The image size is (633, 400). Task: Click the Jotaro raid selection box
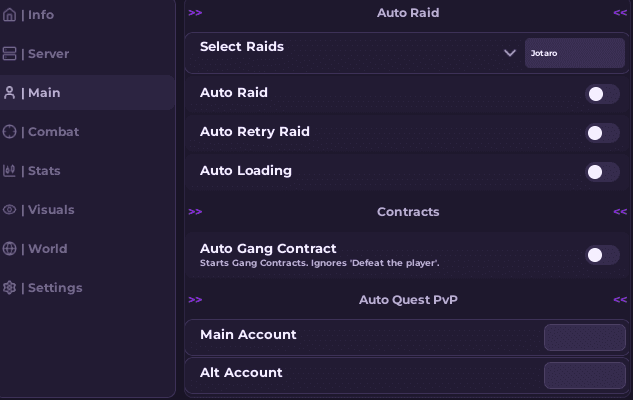click(574, 53)
